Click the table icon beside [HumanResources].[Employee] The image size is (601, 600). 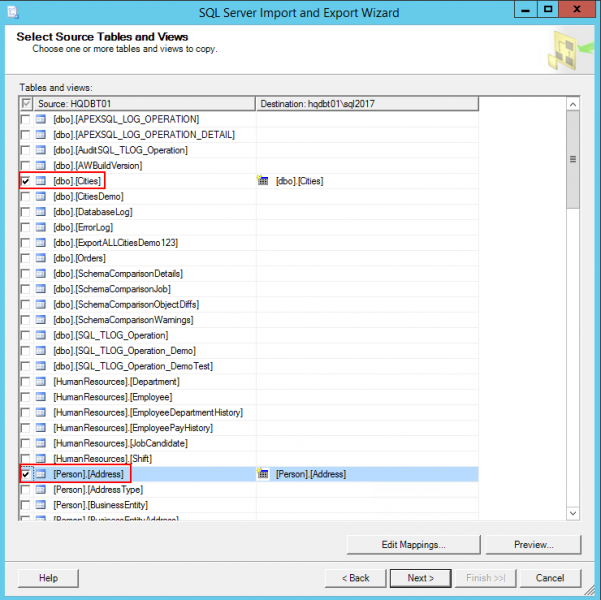click(x=41, y=397)
